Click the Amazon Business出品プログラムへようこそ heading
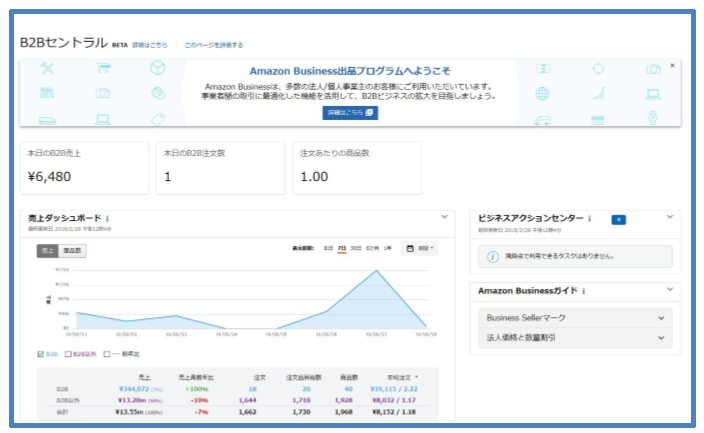Screen dimensions: 704x433 point(350,71)
